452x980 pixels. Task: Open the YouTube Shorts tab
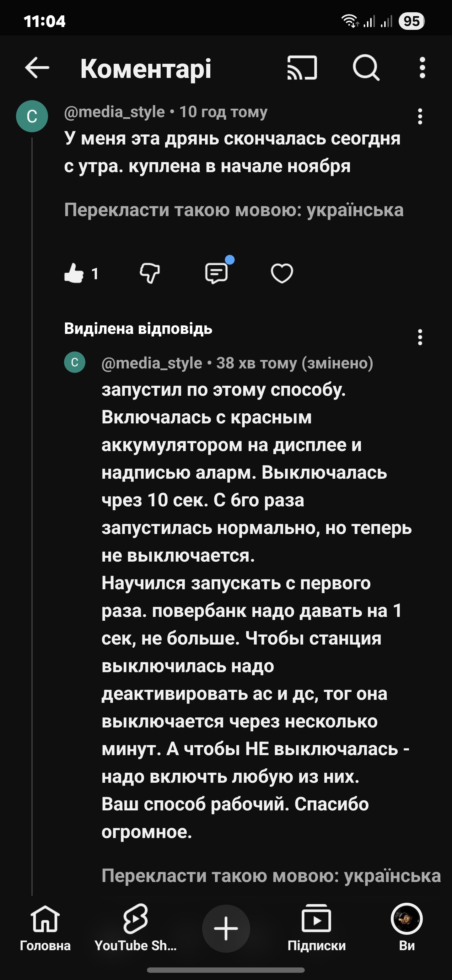pyautogui.click(x=135, y=928)
